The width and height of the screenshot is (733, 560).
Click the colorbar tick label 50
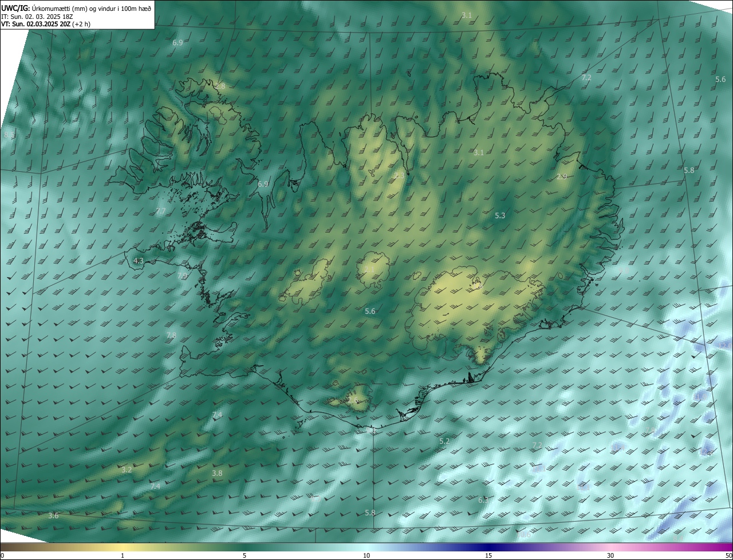click(728, 555)
